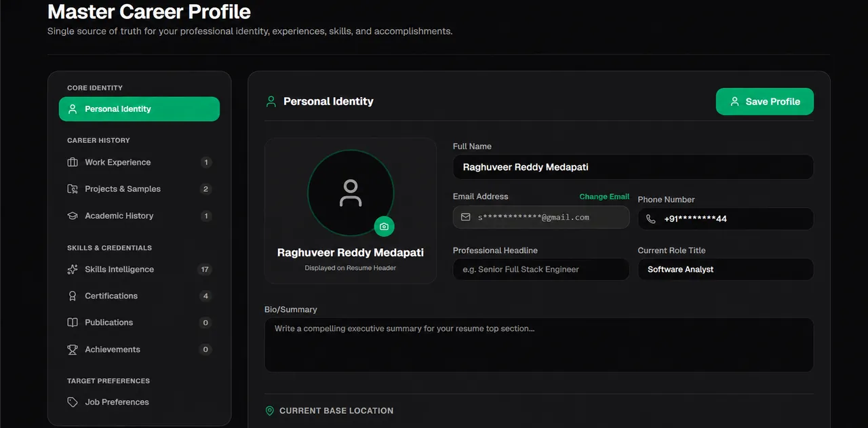The image size is (868, 428).
Task: Click the envelope icon in email field
Action: pos(465,218)
